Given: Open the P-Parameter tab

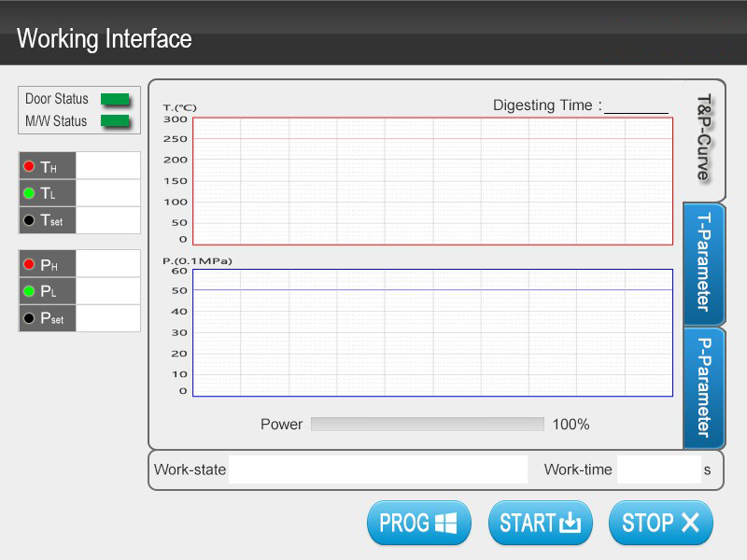Looking at the screenshot, I should tap(704, 387).
